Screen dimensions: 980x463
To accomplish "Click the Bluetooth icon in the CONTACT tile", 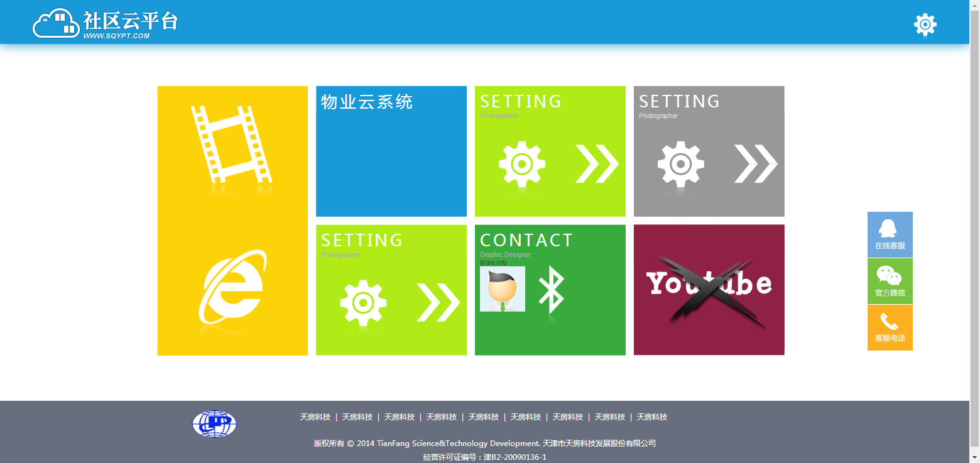I will (x=551, y=290).
